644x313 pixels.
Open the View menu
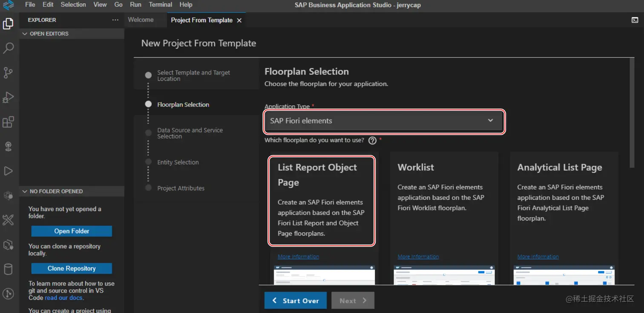(100, 5)
